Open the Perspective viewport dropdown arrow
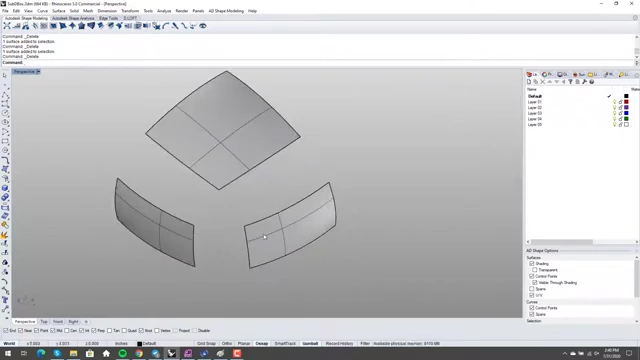 point(38,71)
